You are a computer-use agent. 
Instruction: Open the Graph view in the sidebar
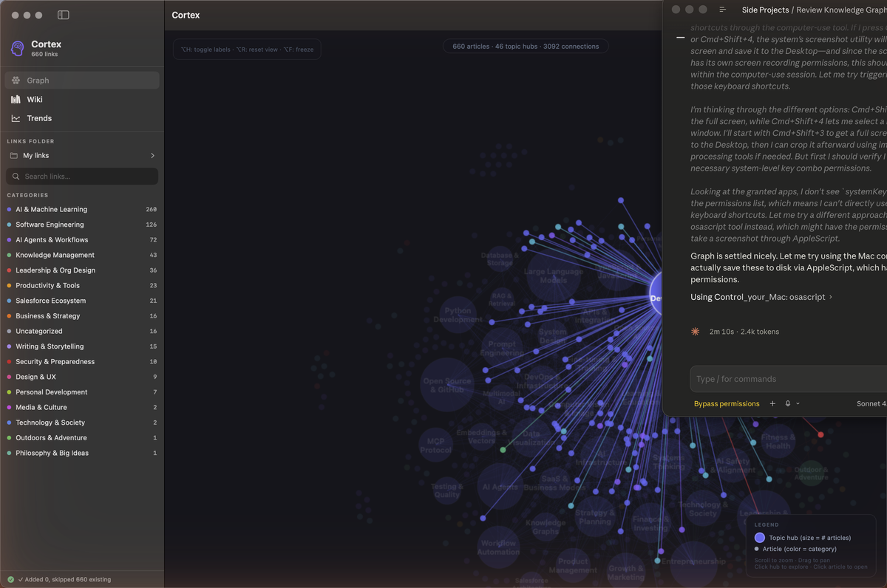tap(82, 81)
